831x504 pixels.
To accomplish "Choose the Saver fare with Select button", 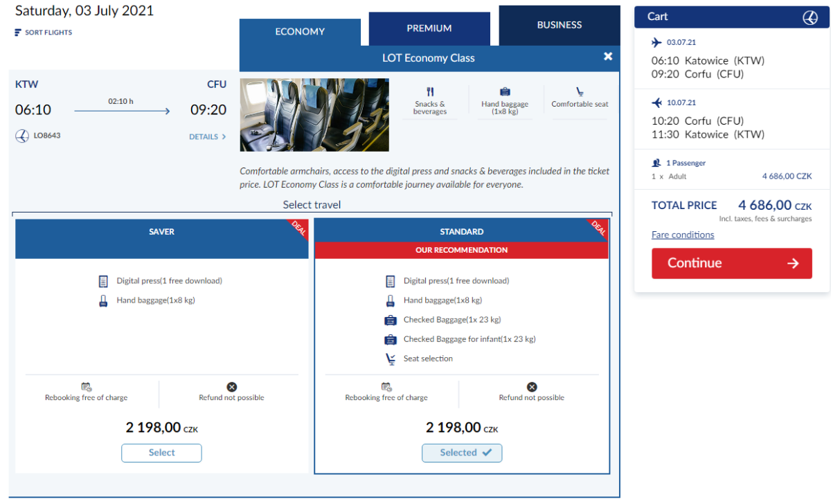I will [161, 453].
